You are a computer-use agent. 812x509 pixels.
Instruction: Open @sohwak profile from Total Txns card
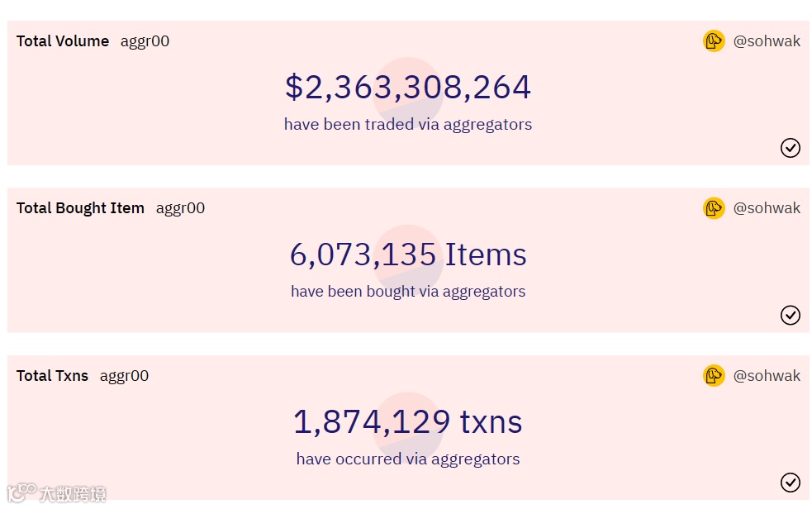point(767,375)
